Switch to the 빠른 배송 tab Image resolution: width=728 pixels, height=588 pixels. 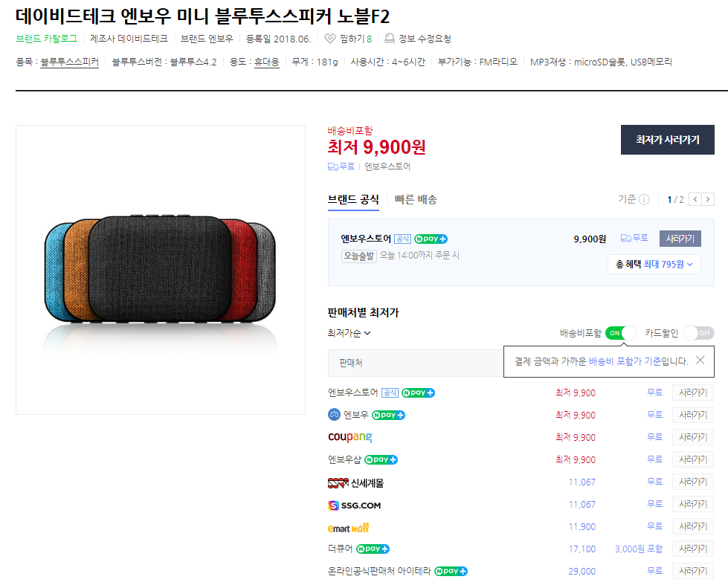coord(416,199)
